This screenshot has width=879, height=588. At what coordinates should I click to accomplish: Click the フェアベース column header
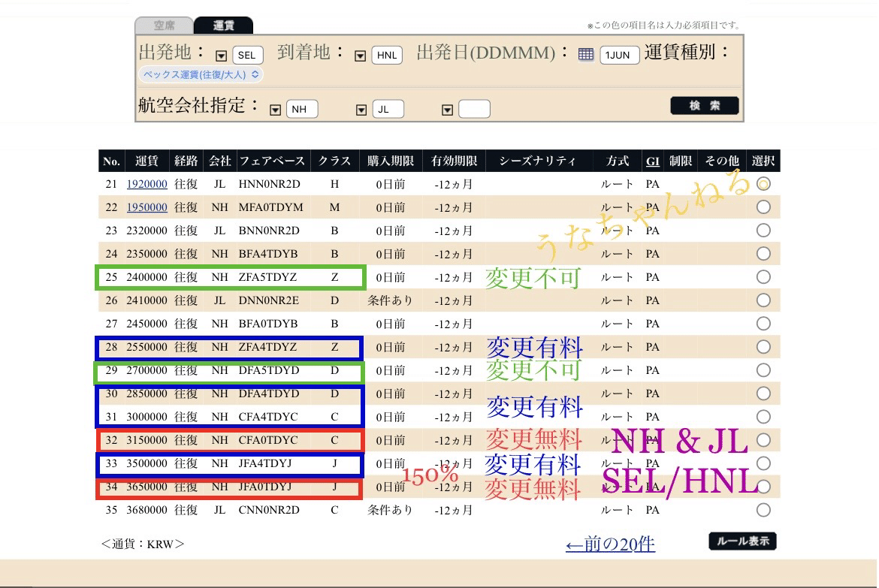click(273, 161)
